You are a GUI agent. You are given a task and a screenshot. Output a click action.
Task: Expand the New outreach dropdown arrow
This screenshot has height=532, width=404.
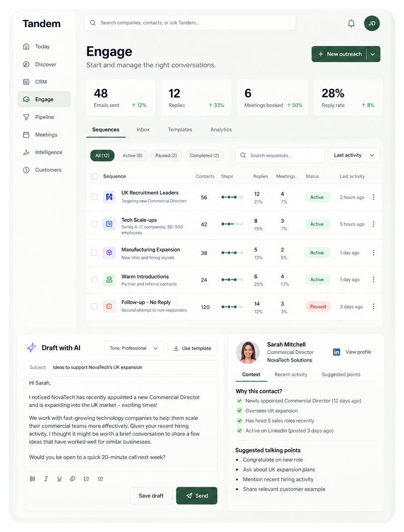(373, 54)
